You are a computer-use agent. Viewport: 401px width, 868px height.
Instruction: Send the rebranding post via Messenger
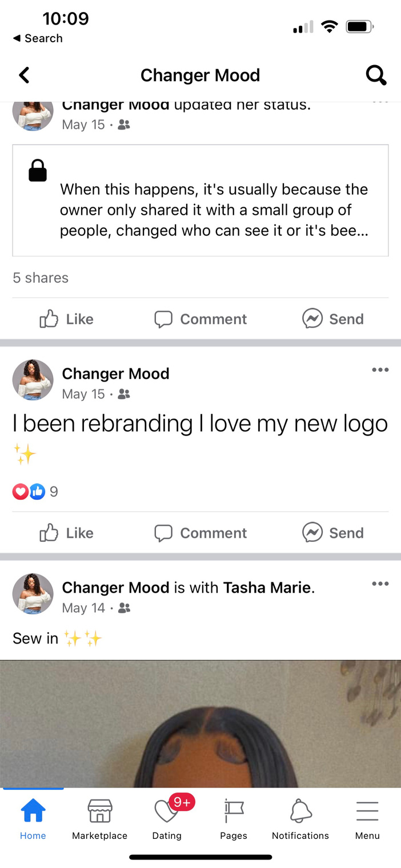pos(333,533)
